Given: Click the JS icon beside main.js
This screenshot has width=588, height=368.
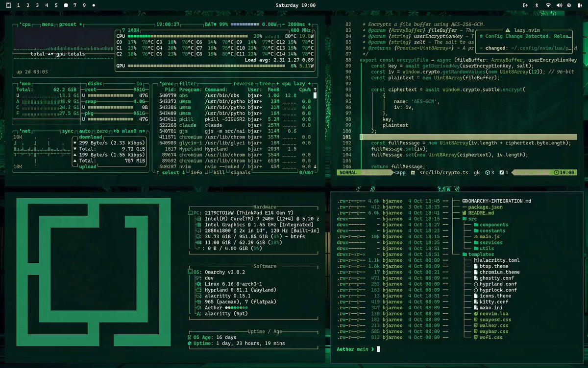Looking at the screenshot, I should [476, 237].
